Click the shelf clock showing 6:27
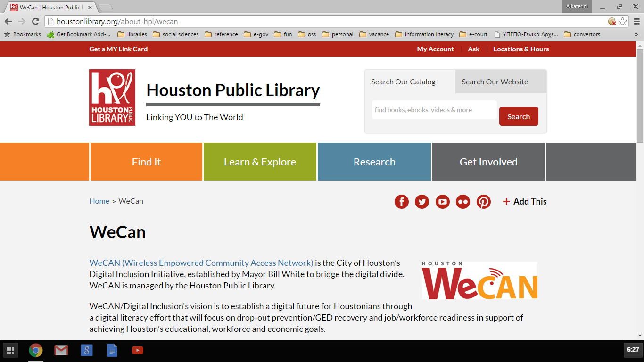Screen dimensions: 644x362 coord(633,349)
